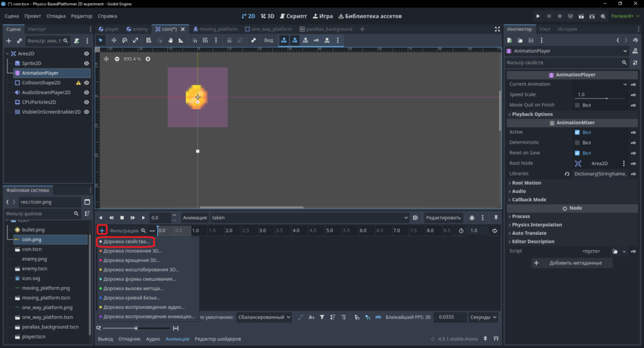
Task: Pin the AnimationPlayer editor
Action: coord(496,217)
